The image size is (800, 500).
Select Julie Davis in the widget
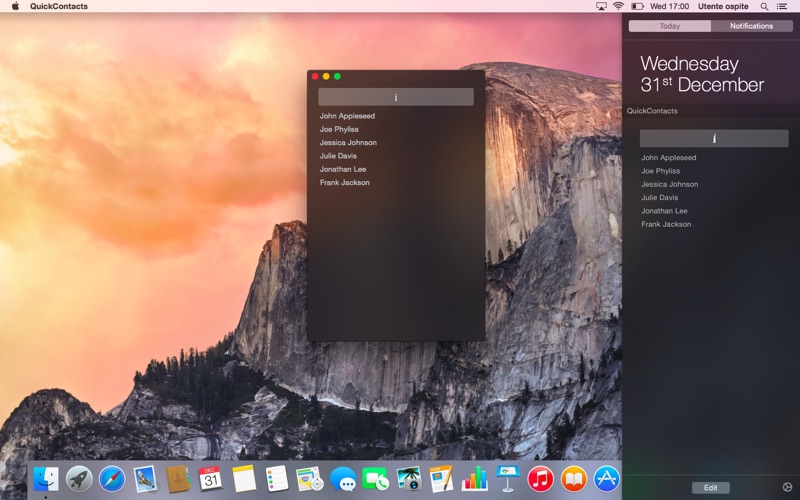[659, 197]
